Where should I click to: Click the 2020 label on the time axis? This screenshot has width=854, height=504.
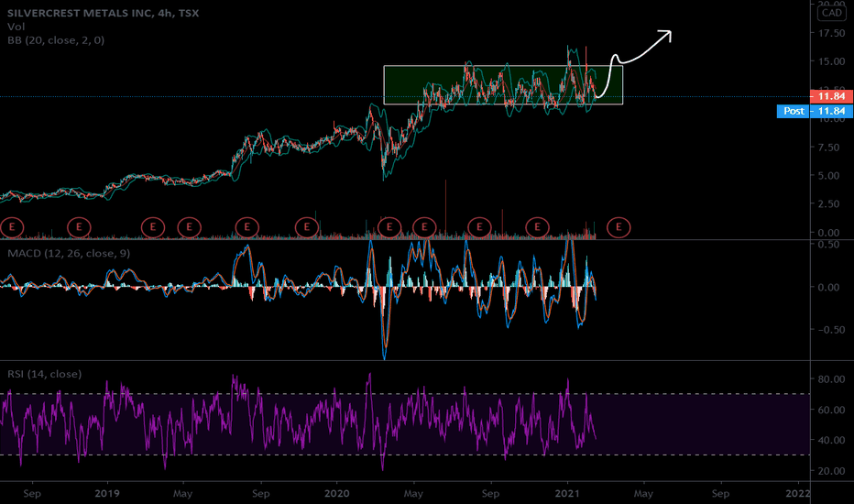click(336, 494)
